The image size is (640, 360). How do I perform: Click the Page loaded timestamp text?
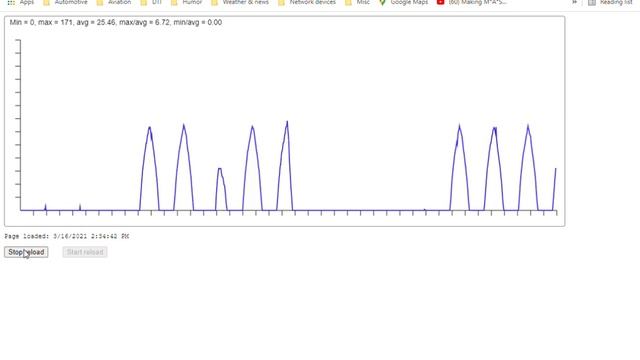tap(67, 236)
